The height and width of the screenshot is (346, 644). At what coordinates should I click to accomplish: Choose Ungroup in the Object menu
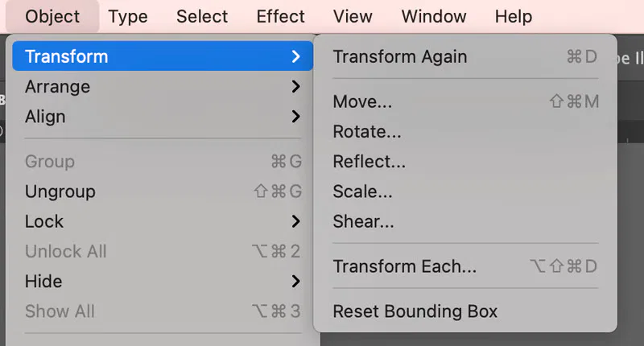coord(163,192)
